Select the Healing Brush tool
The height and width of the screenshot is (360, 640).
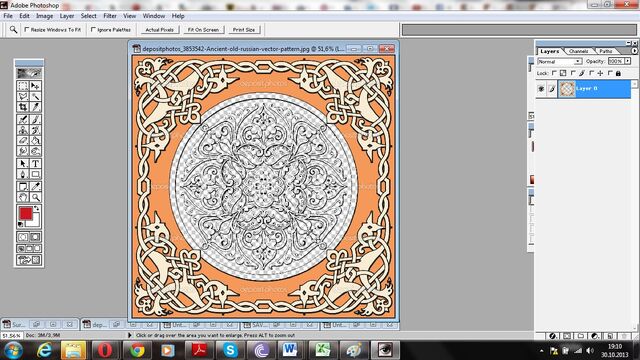click(23, 119)
